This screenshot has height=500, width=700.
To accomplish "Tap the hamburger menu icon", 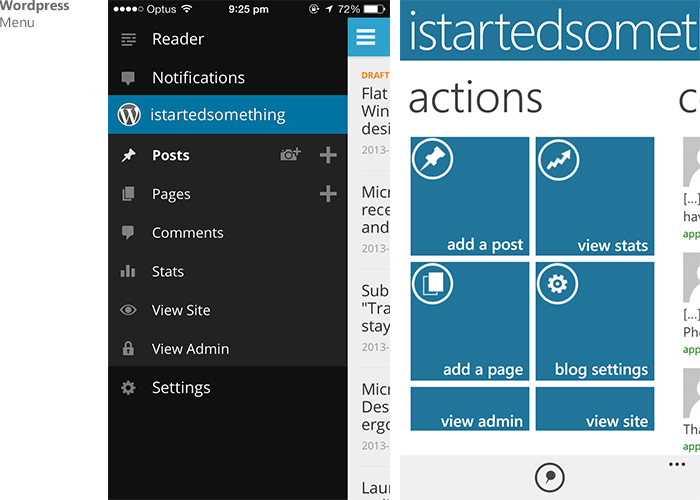I will (x=365, y=37).
